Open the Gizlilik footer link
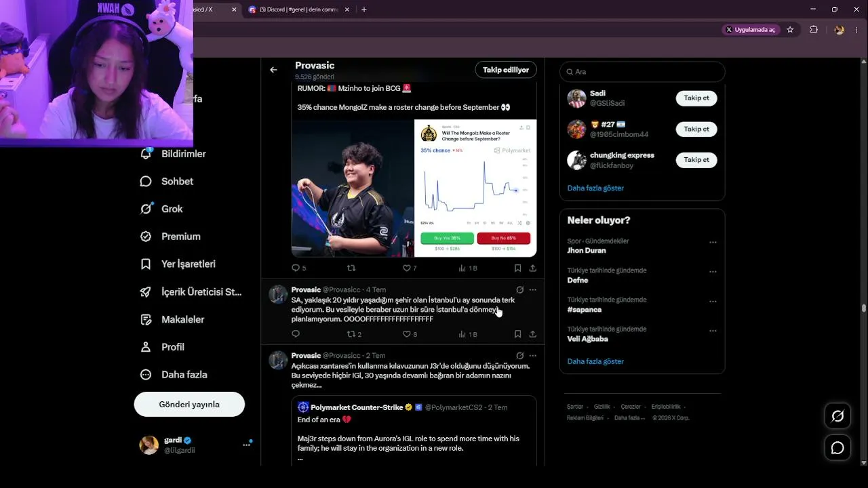The height and width of the screenshot is (488, 868). click(602, 407)
